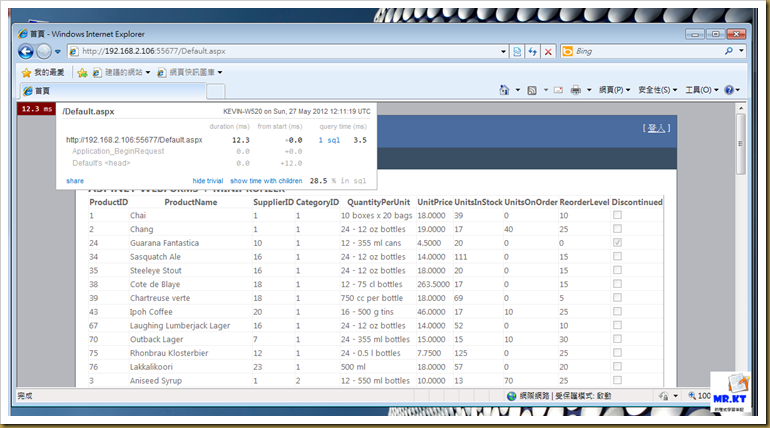Image resolution: width=770 pixels, height=428 pixels.
Task: Click the RSS feeds icon
Action: point(532,90)
